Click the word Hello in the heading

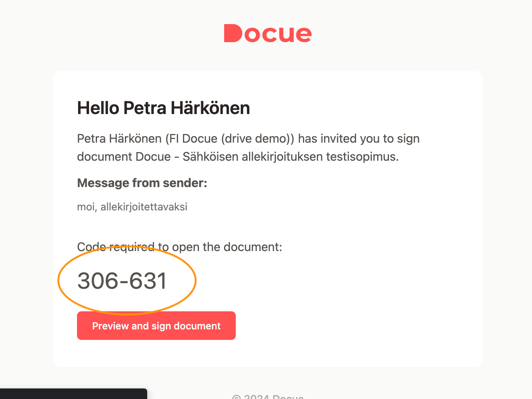coord(98,108)
